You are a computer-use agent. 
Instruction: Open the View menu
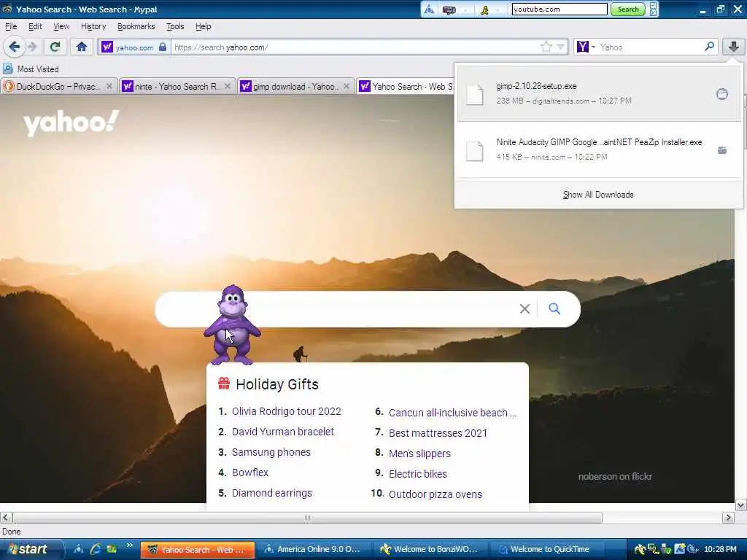tap(61, 27)
